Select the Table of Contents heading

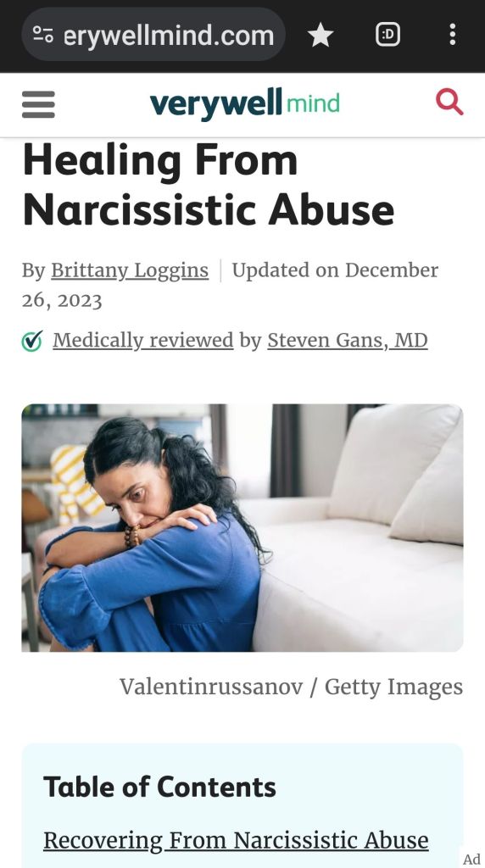click(159, 787)
